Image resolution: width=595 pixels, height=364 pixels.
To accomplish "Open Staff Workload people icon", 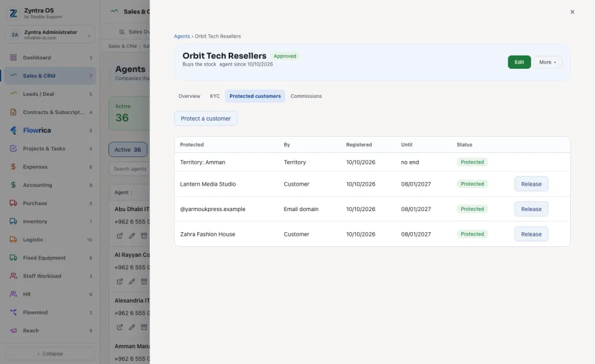I will (13, 276).
